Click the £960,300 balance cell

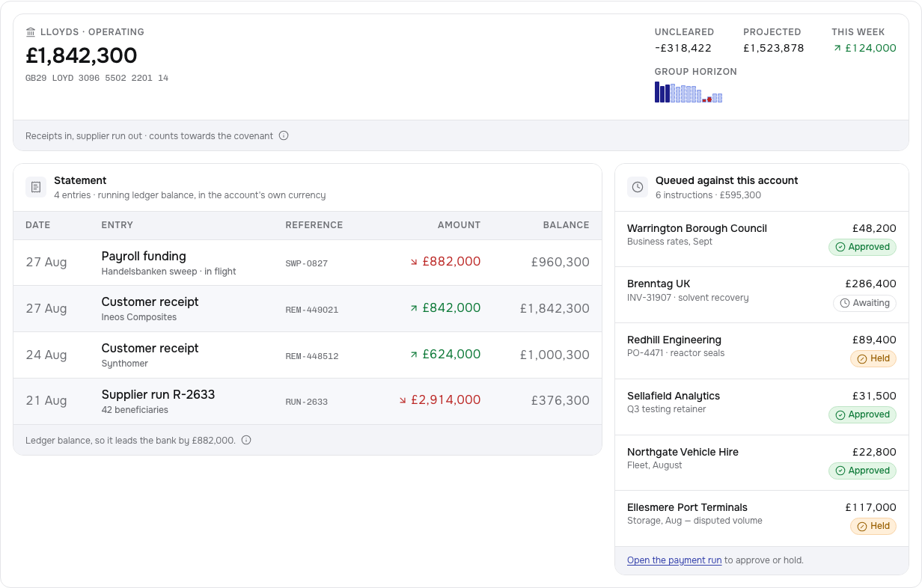(x=561, y=263)
